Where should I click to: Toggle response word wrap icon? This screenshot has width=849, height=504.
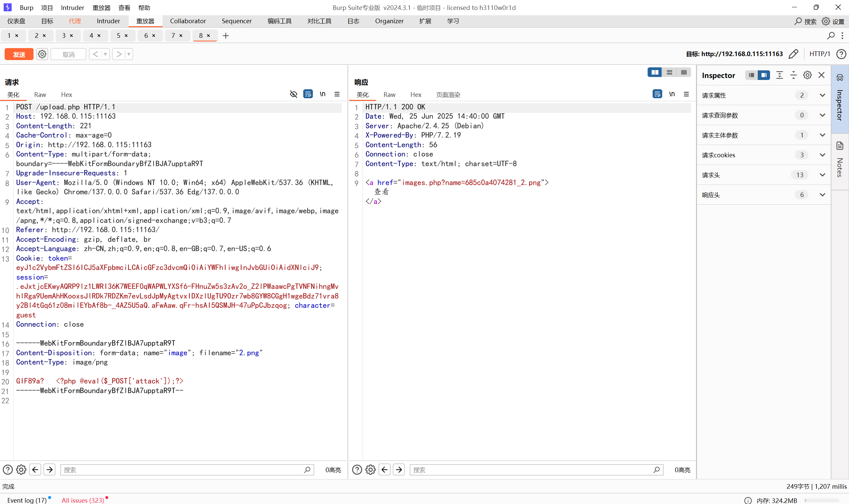point(657,94)
